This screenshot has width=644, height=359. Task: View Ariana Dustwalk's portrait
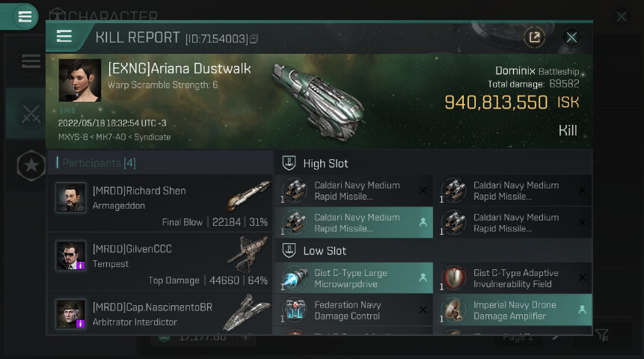click(x=80, y=81)
